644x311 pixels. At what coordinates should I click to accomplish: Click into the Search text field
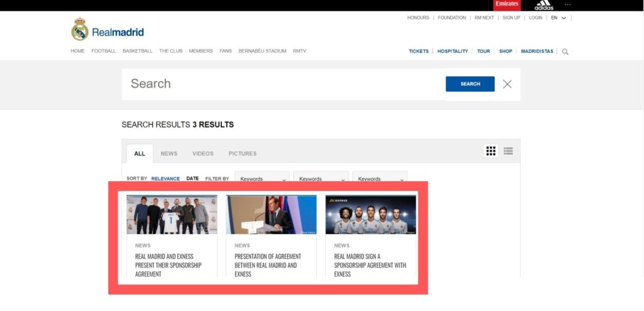pyautogui.click(x=283, y=84)
